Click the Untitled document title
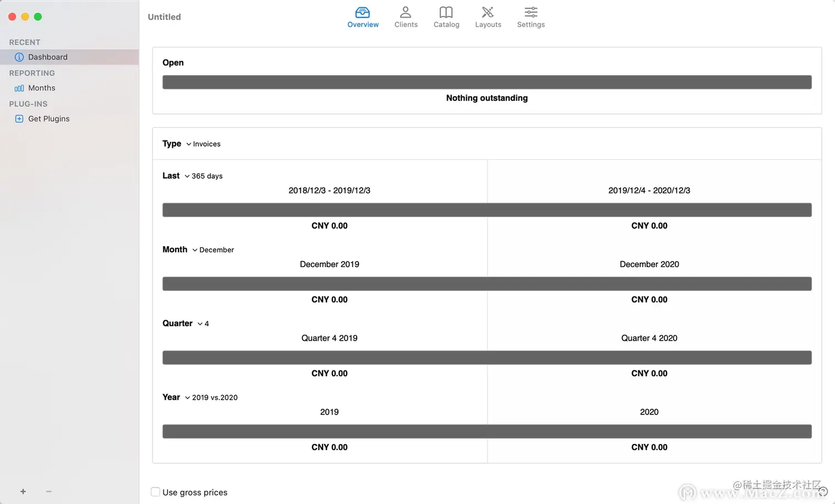This screenshot has width=835, height=504. (x=165, y=17)
